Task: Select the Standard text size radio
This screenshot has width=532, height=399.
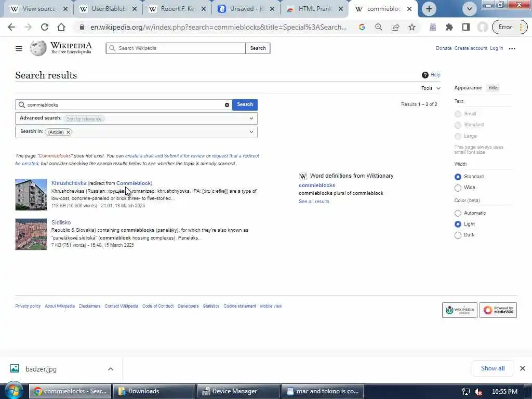Action: 458,125
